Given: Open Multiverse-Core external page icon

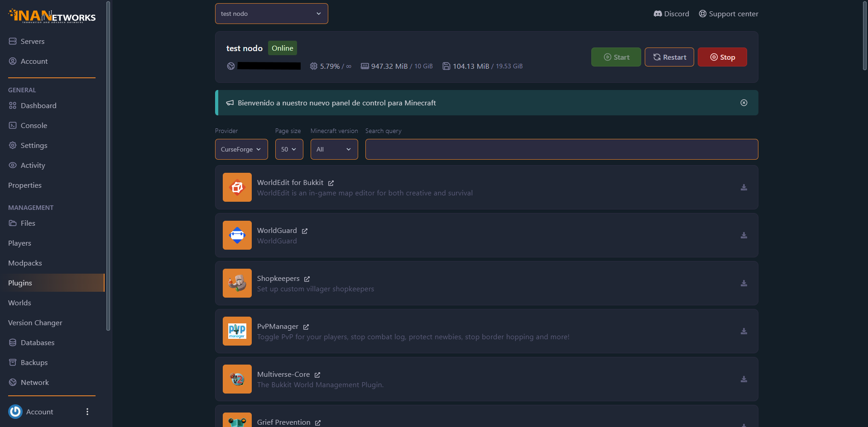Looking at the screenshot, I should 317,375.
